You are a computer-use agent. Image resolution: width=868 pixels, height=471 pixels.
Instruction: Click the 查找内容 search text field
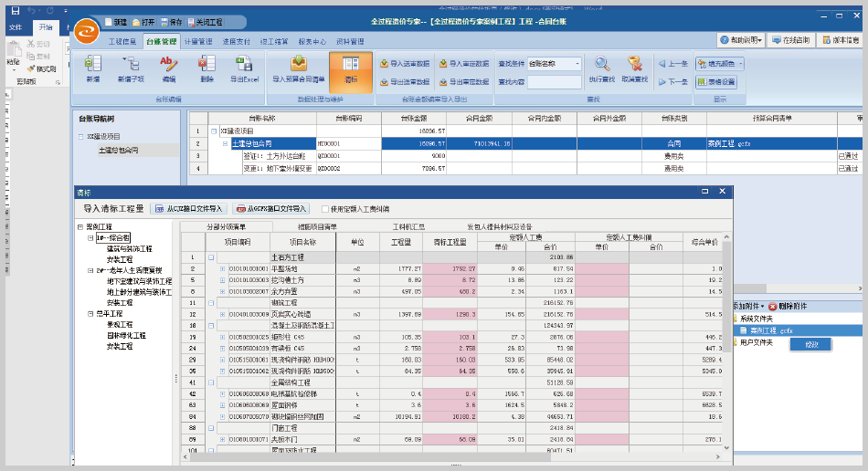(x=555, y=81)
